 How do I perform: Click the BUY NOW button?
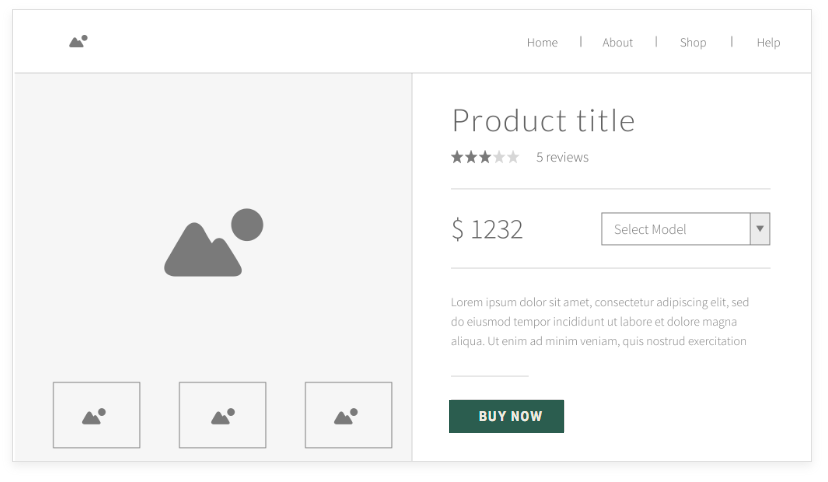tap(506, 416)
